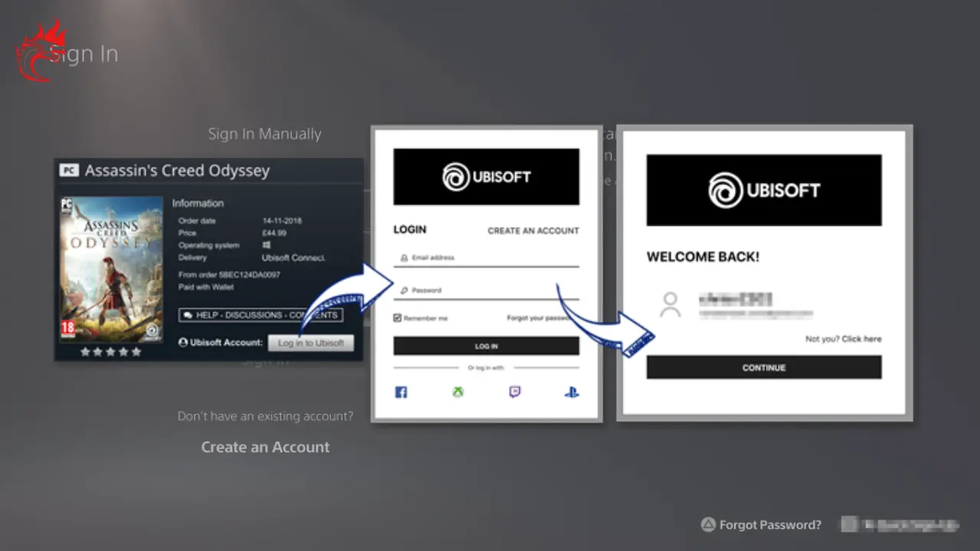
Task: Click the user avatar icon in Welcome Back
Action: click(x=670, y=305)
